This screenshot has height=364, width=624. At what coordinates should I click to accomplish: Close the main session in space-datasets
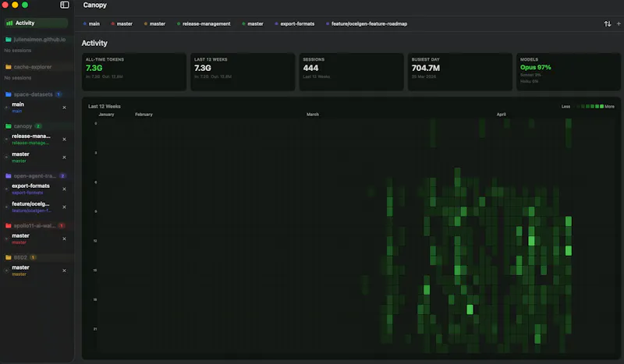[x=64, y=108]
